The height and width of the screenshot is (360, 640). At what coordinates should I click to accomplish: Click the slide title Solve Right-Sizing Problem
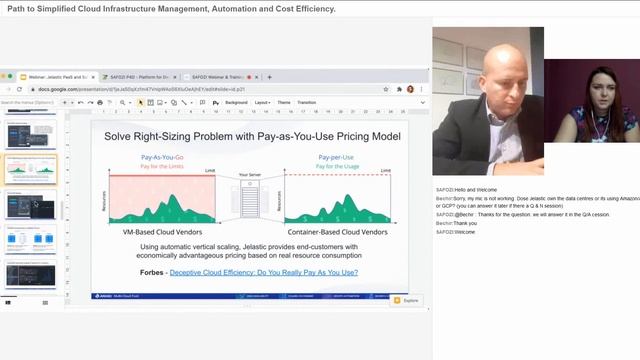pyautogui.click(x=252, y=136)
